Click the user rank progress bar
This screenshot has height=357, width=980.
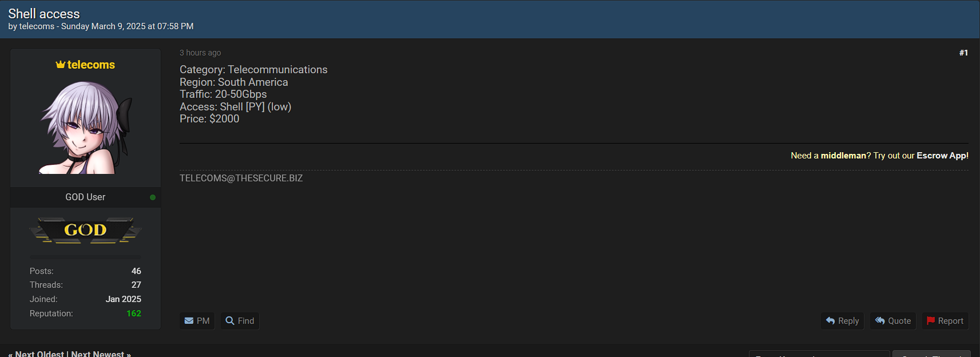[85, 257]
